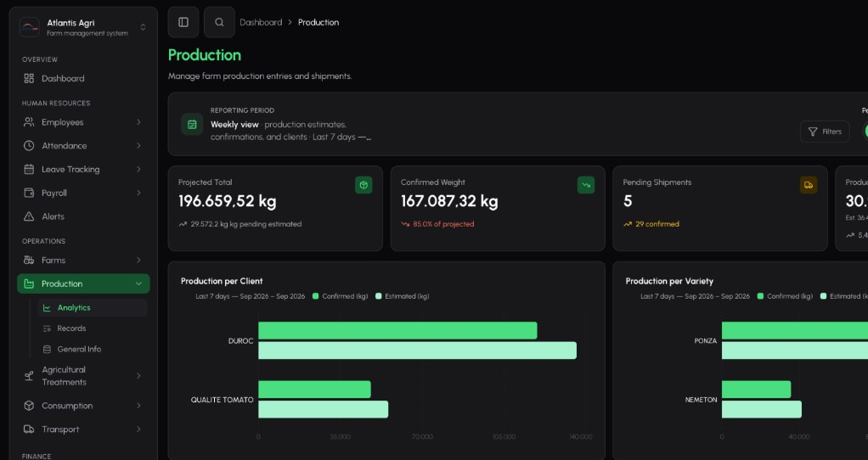Viewport: 868px width, 460px height.
Task: Click the reporting period calendar icon
Action: [192, 125]
